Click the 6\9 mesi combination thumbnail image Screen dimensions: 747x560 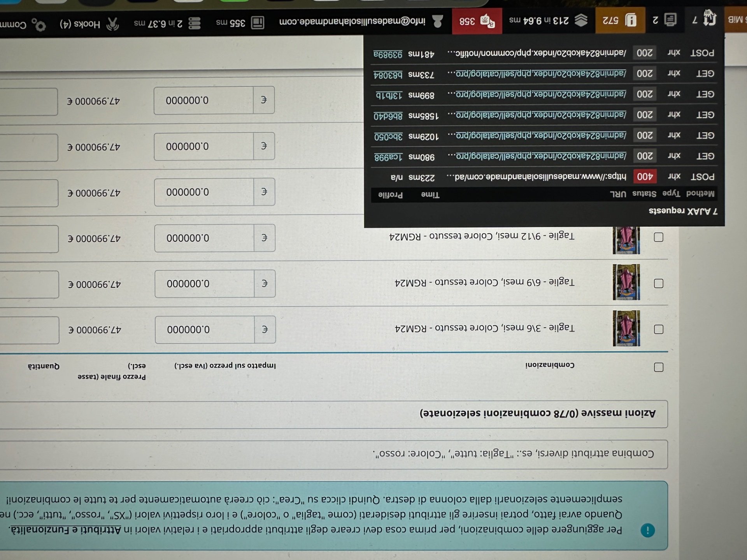pos(626,282)
